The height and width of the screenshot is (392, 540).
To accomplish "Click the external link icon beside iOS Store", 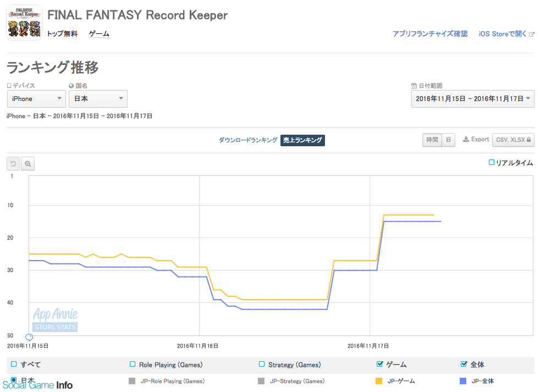I will point(532,34).
